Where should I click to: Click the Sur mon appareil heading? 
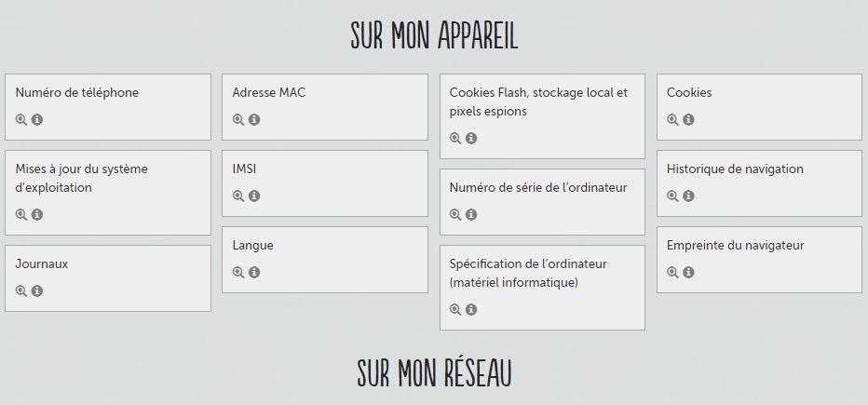[x=434, y=36]
